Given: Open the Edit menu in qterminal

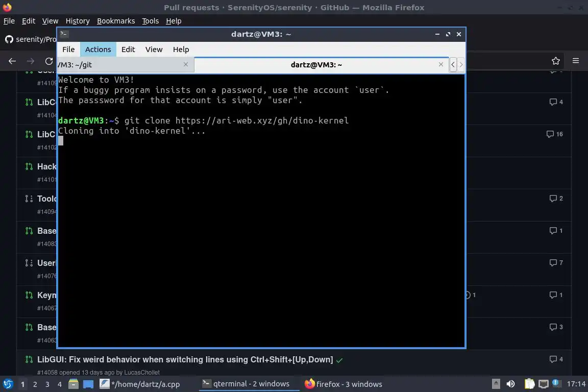Looking at the screenshot, I should tap(128, 50).
